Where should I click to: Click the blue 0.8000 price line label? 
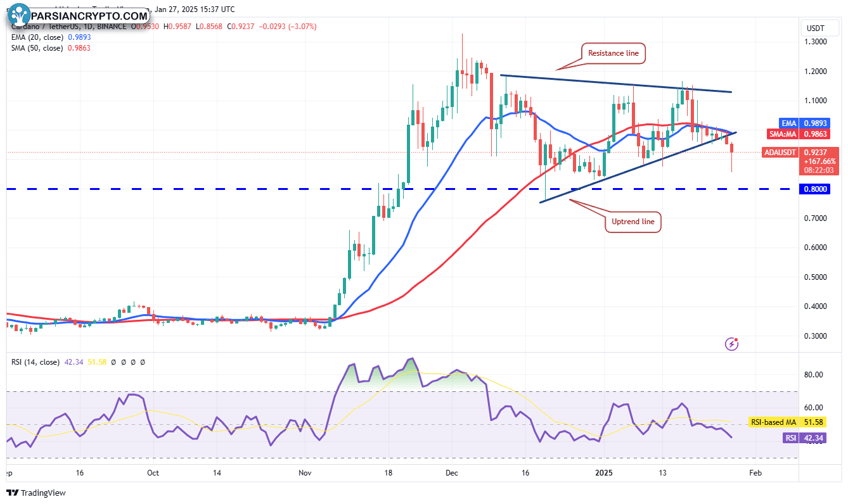814,189
